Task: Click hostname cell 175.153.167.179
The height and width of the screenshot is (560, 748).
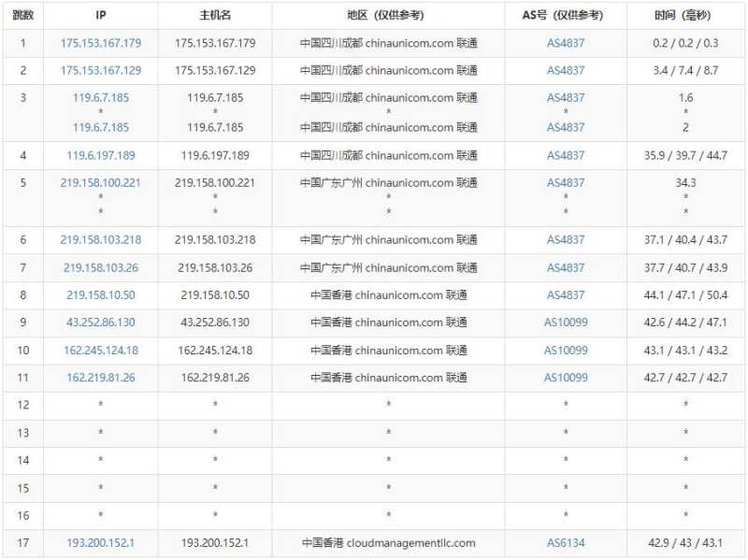Action: [x=215, y=43]
